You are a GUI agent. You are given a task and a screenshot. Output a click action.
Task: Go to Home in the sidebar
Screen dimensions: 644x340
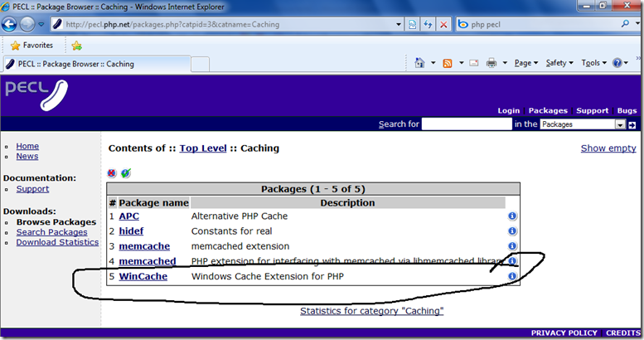pos(27,146)
